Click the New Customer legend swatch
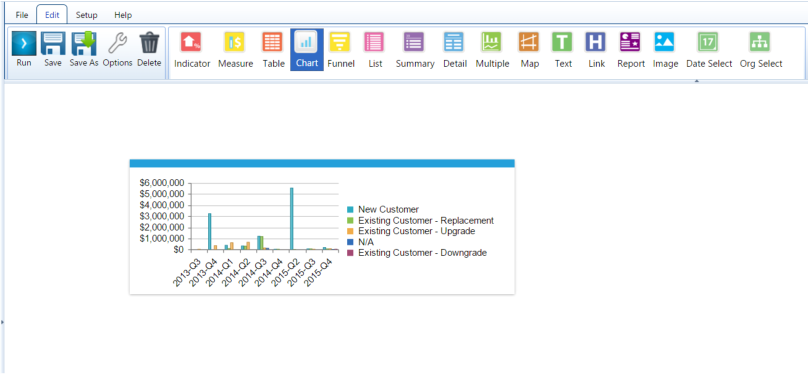 tap(350, 210)
